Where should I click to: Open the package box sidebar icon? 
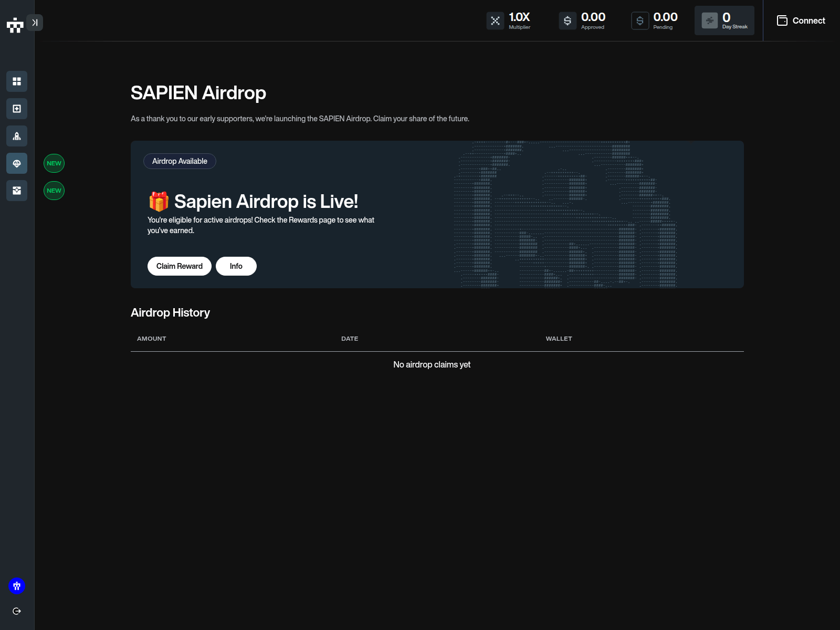[17, 191]
